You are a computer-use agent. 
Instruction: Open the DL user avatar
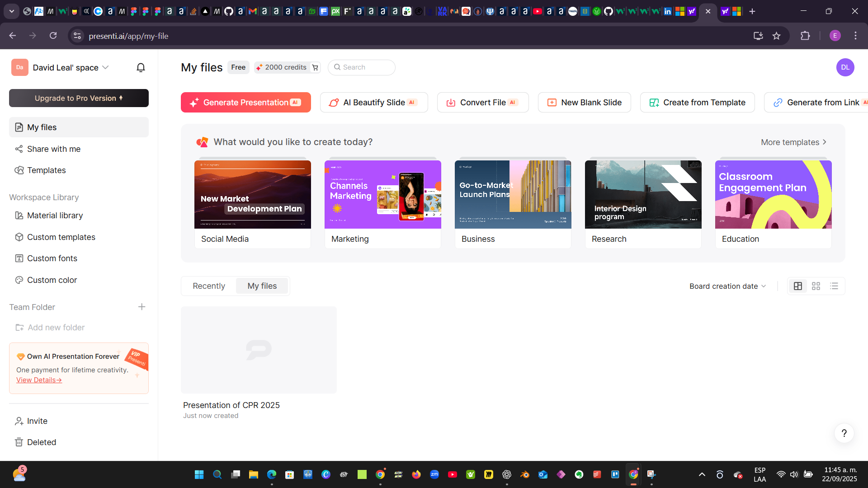pyautogui.click(x=845, y=67)
